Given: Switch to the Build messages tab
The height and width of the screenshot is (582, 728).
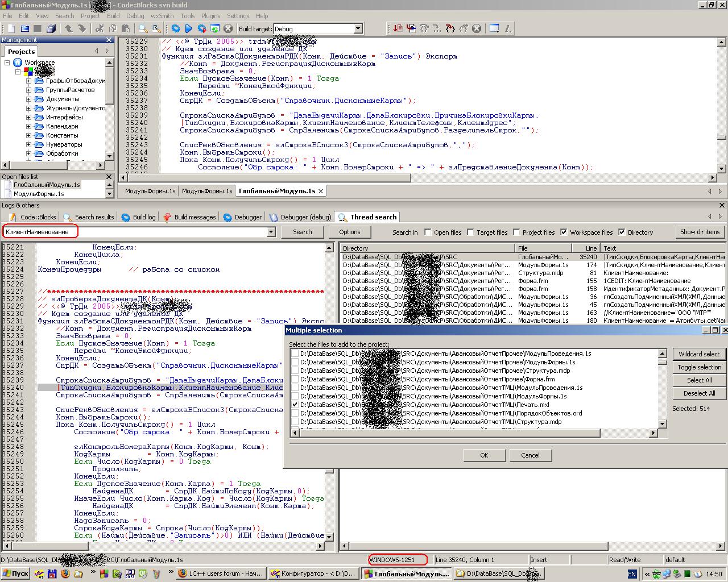Looking at the screenshot, I should [x=189, y=217].
